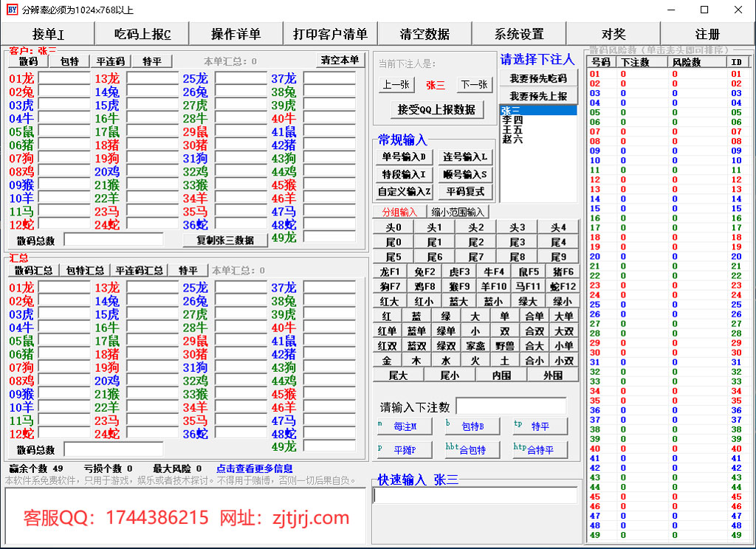756x549 pixels.
Task: Sort risk table by 风险数 header
Action: 697,62
